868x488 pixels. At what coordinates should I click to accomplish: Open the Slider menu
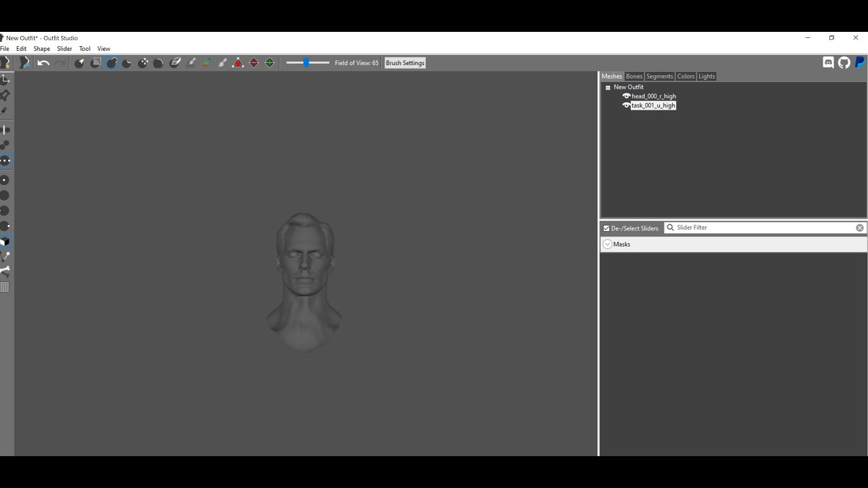tap(64, 49)
